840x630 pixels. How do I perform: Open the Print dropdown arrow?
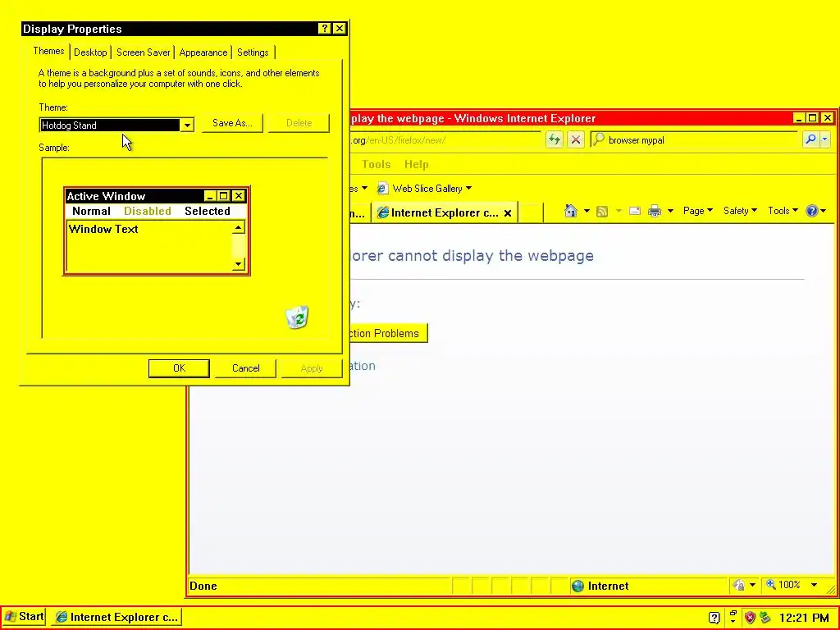tap(670, 211)
